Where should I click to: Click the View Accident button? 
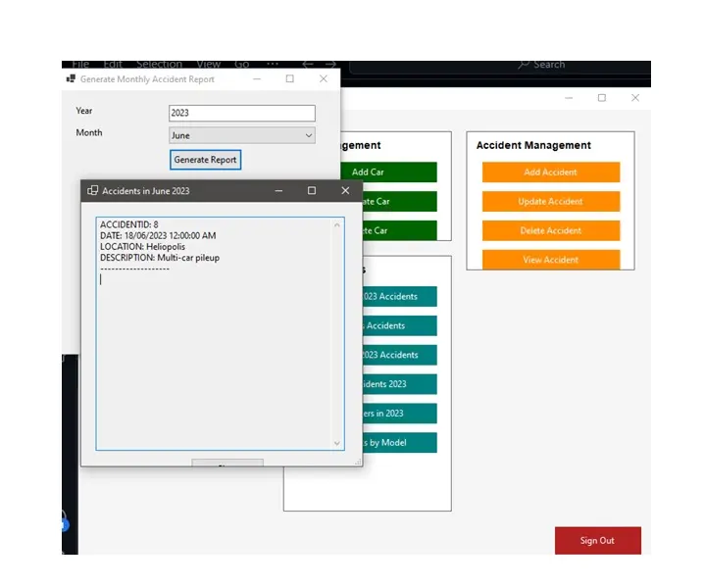tap(551, 260)
